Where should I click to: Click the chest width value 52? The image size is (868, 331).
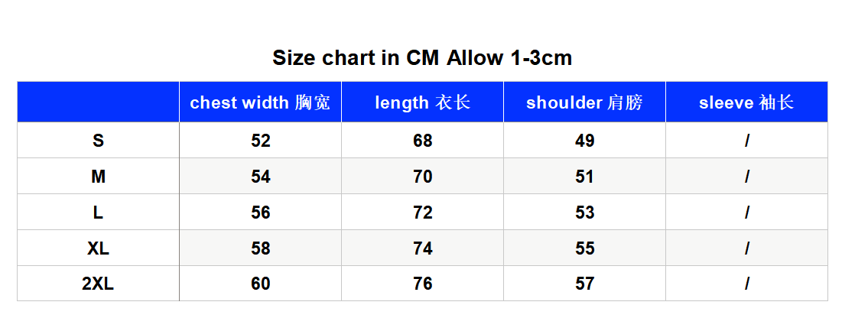[x=260, y=141]
